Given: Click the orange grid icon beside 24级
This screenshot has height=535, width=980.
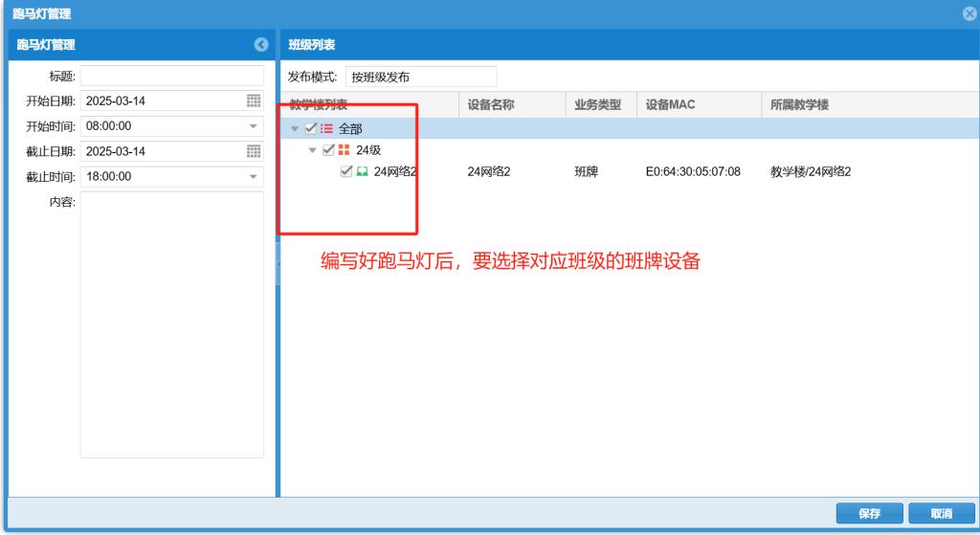Looking at the screenshot, I should pyautogui.click(x=344, y=150).
